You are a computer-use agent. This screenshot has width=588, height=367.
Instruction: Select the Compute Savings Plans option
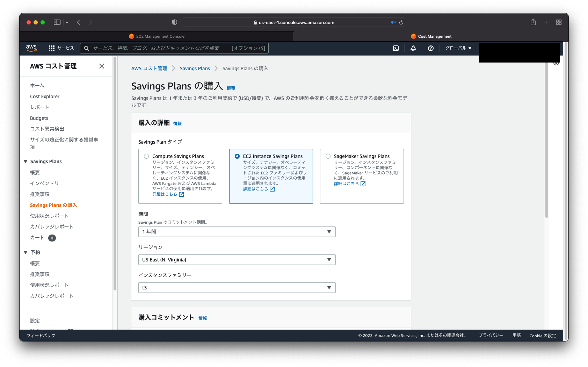pyautogui.click(x=146, y=156)
